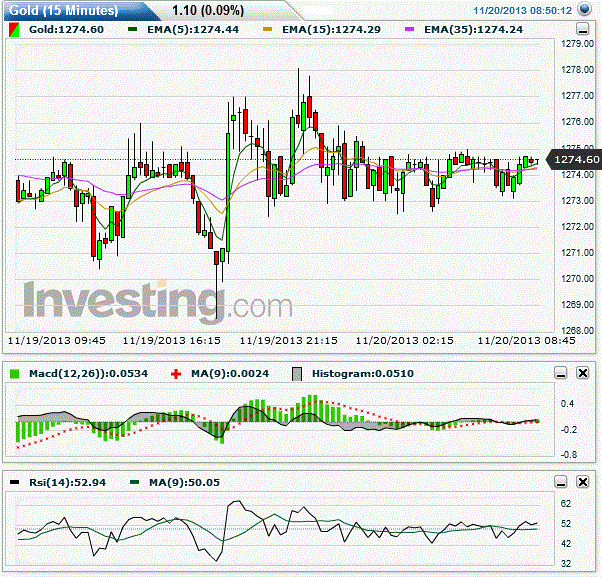Click the 11/20/2013 08:50:12 timestamp link
602x577 pixels.
[x=523, y=10]
